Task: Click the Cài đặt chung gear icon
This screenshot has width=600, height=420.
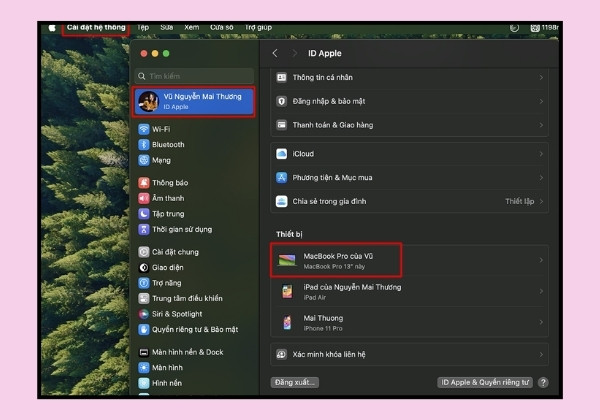Action: [x=143, y=252]
